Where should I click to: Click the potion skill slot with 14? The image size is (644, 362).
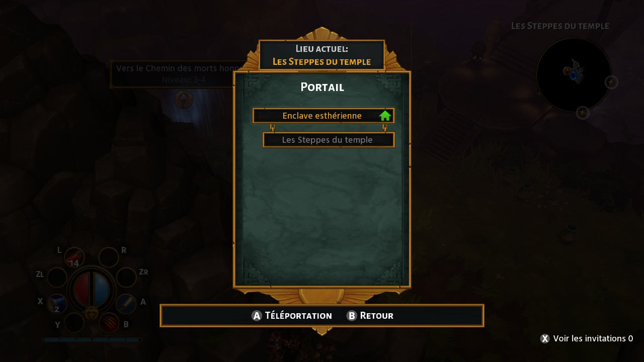pyautogui.click(x=74, y=257)
